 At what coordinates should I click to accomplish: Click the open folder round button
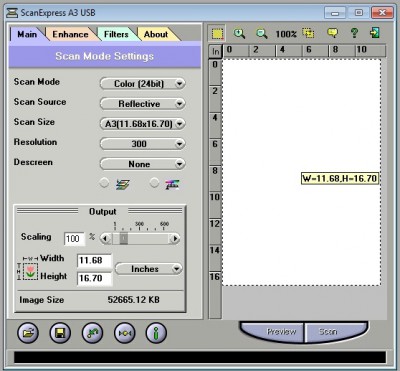(x=28, y=333)
